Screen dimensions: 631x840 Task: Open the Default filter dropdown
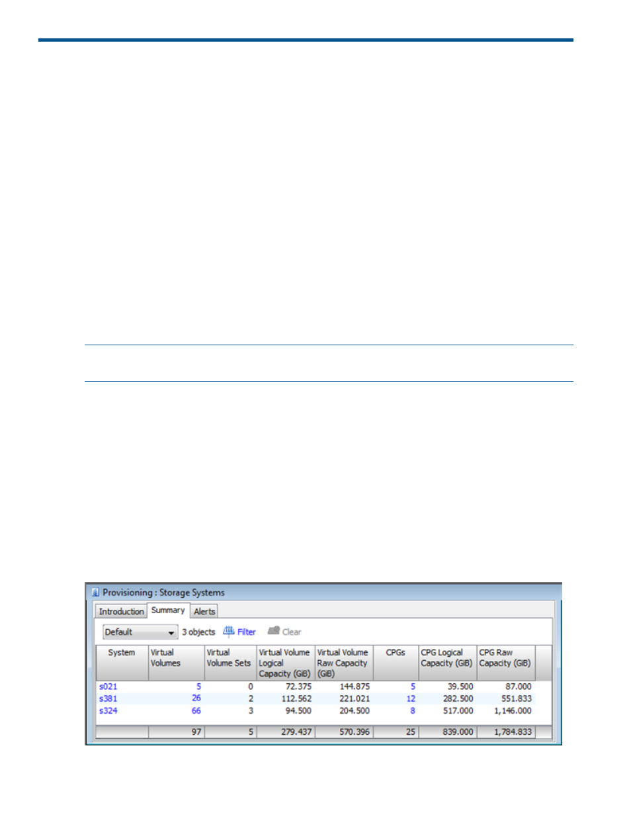click(x=140, y=632)
